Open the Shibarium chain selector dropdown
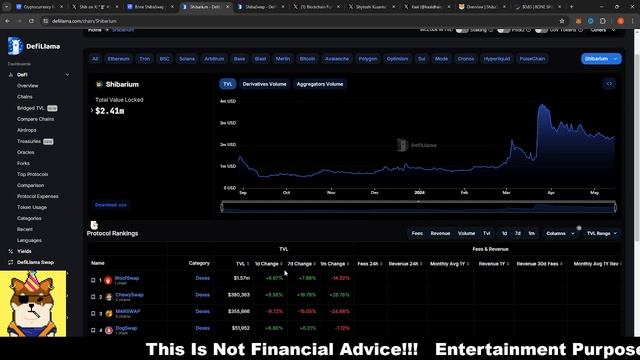This screenshot has width=640, height=360. click(x=601, y=59)
